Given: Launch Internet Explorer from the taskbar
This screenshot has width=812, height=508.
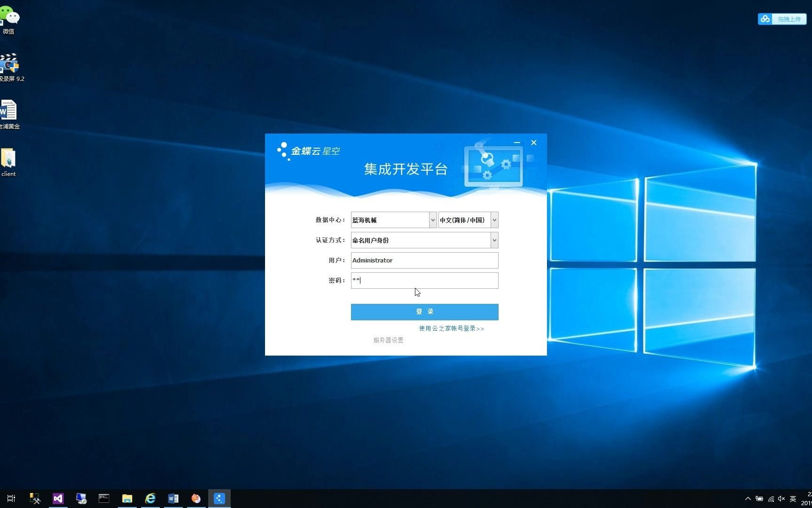Looking at the screenshot, I should coord(150,499).
